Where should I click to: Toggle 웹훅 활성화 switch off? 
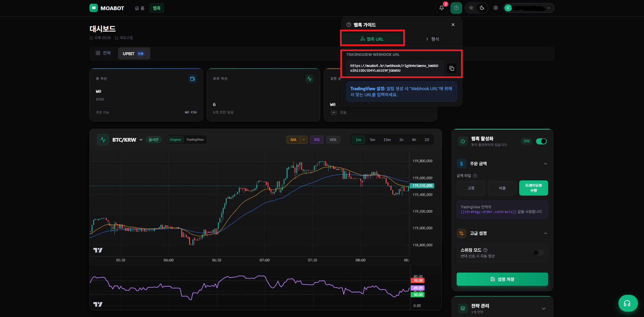[541, 141]
